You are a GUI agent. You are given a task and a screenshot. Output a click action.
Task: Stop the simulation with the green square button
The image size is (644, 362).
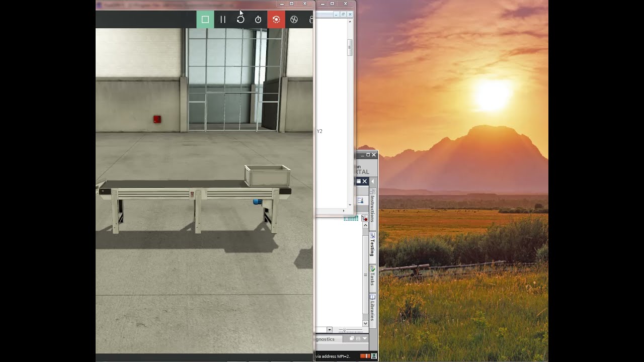(x=205, y=20)
